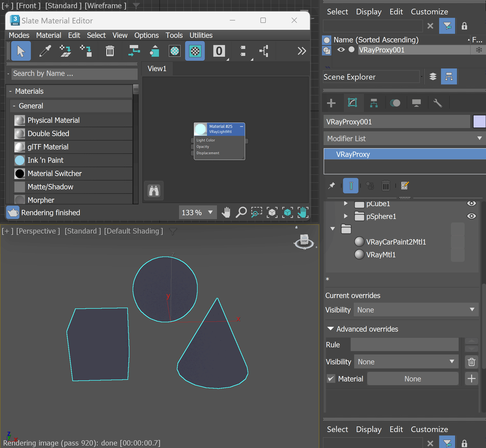This screenshot has width=486, height=448.
Task: Toggle visibility of pCube1
Action: (472, 203)
